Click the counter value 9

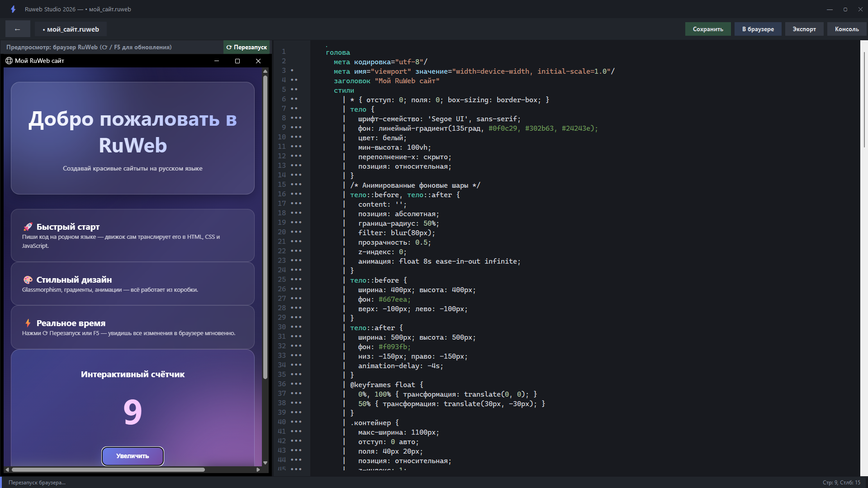(133, 412)
